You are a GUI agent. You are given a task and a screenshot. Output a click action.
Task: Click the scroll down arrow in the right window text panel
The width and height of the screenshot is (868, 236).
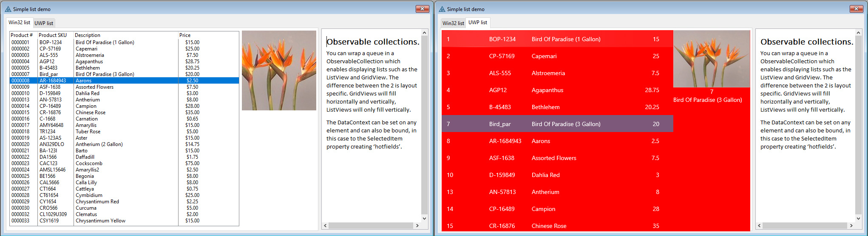(x=858, y=219)
